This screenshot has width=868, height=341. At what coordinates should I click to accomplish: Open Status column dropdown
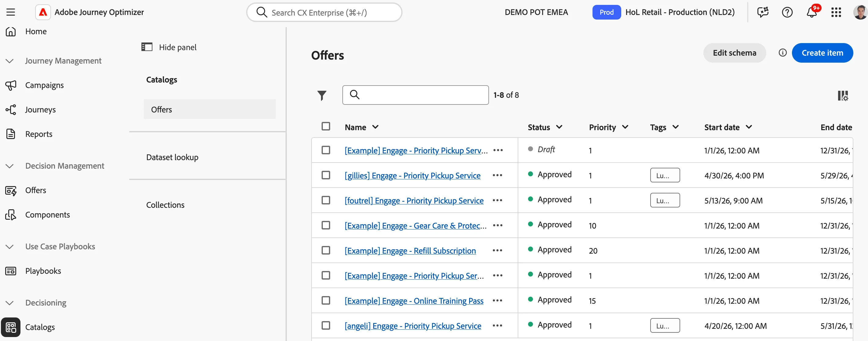click(559, 127)
